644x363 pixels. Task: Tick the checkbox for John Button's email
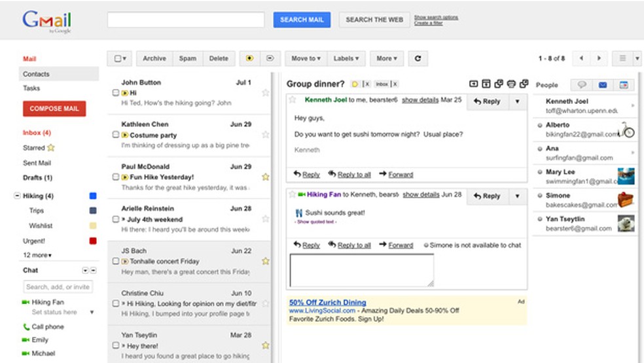click(x=116, y=93)
